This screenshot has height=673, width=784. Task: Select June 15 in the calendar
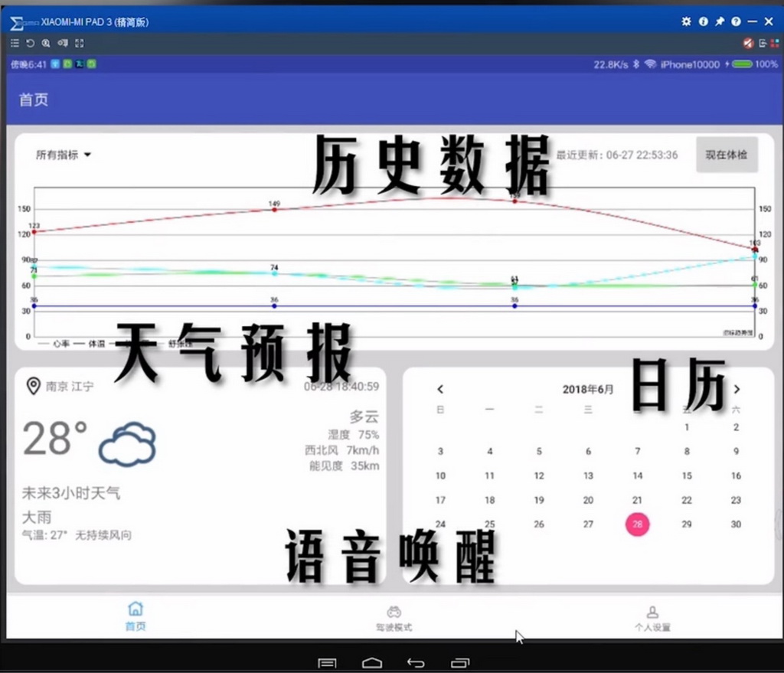tap(687, 475)
